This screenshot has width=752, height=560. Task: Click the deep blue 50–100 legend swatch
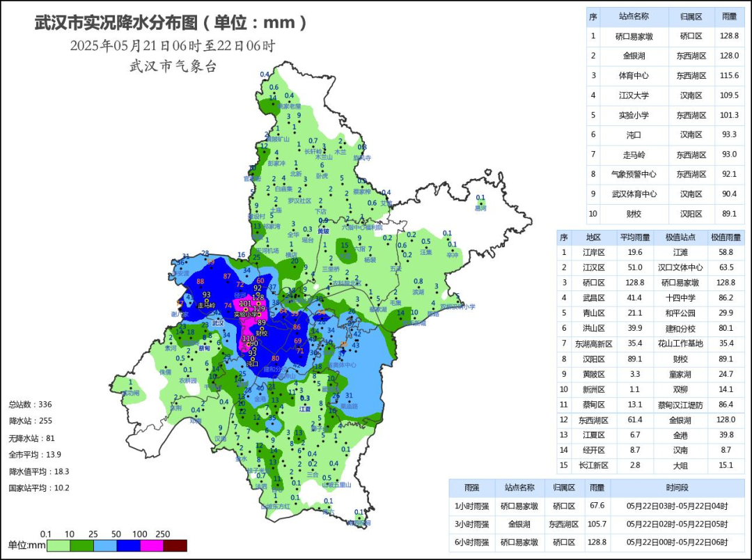tap(129, 545)
